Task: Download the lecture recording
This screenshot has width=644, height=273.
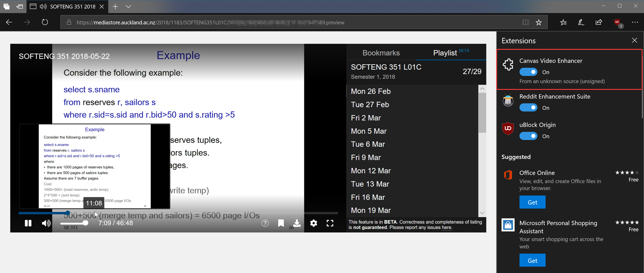Action: tap(297, 223)
